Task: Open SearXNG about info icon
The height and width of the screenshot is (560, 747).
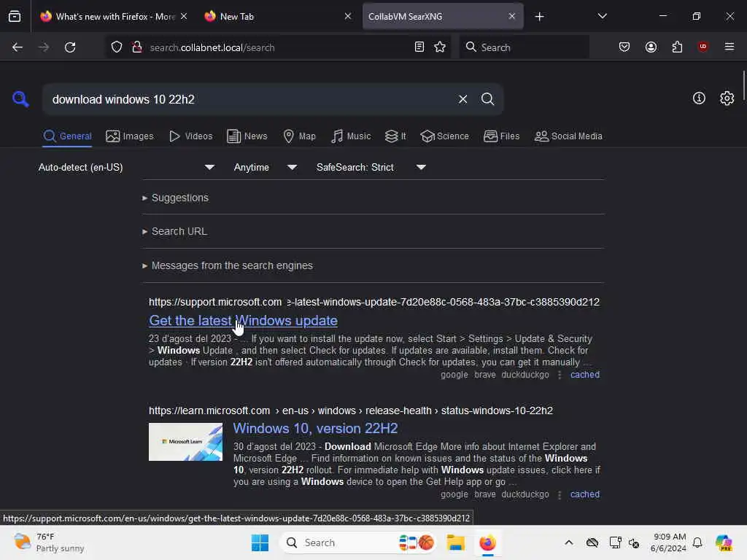Action: coord(699,98)
